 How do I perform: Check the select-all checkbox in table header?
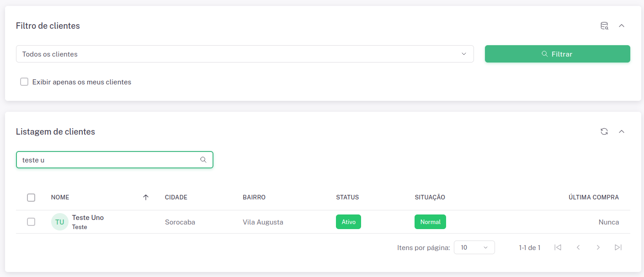pos(31,198)
